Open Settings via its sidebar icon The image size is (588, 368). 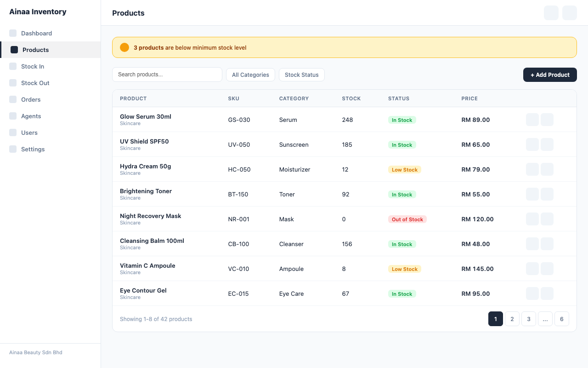point(12,149)
